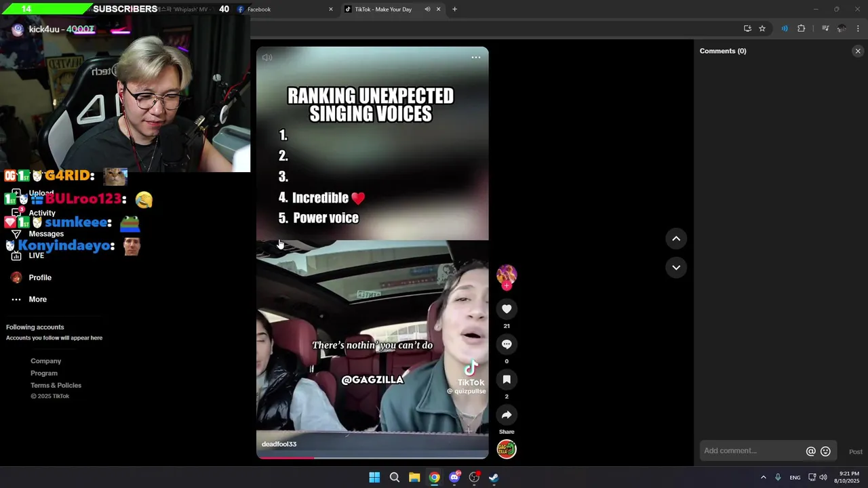Click the Comments (0) heading
The image size is (868, 488).
[x=723, y=51]
